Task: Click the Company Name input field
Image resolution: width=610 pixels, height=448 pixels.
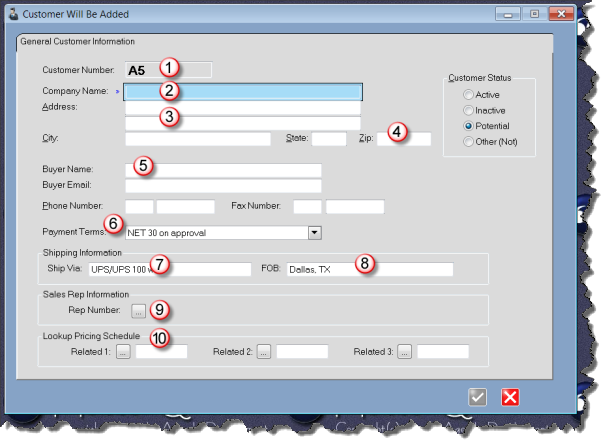Action: pos(243,92)
